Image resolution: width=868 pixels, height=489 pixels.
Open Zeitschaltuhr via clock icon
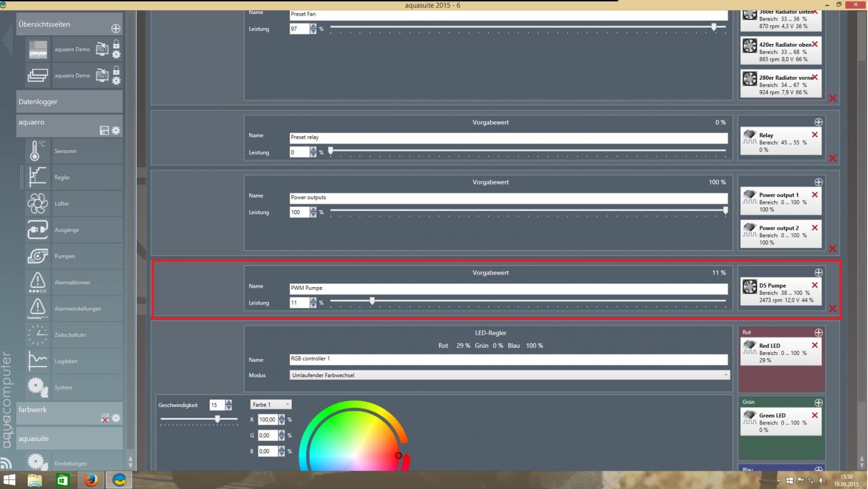pos(37,335)
